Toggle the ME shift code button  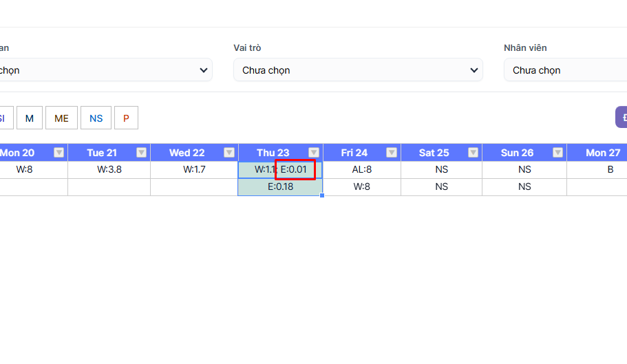pos(61,118)
